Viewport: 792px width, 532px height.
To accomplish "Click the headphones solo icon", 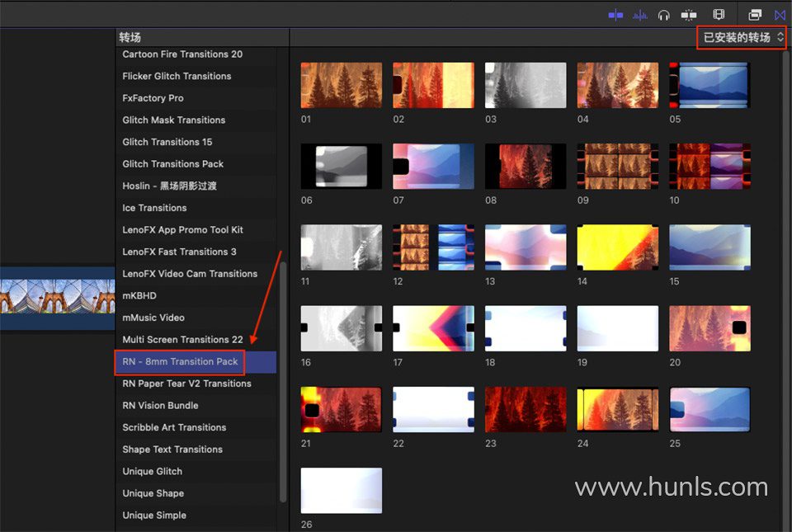I will (664, 15).
